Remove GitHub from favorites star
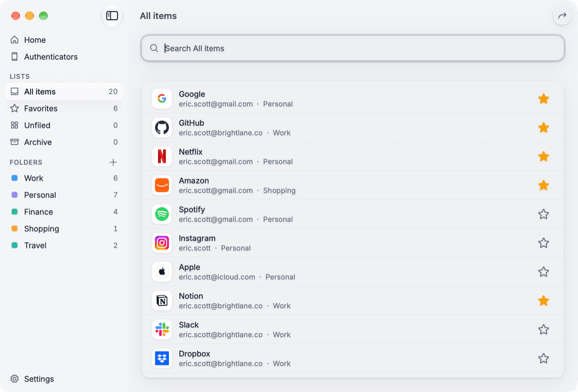578x392 pixels. tap(544, 128)
